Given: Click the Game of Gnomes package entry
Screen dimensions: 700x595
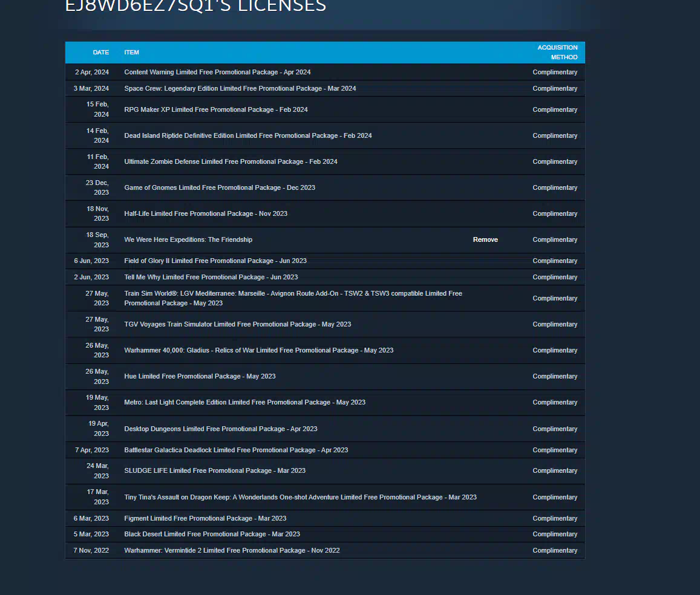Looking at the screenshot, I should 220,188.
